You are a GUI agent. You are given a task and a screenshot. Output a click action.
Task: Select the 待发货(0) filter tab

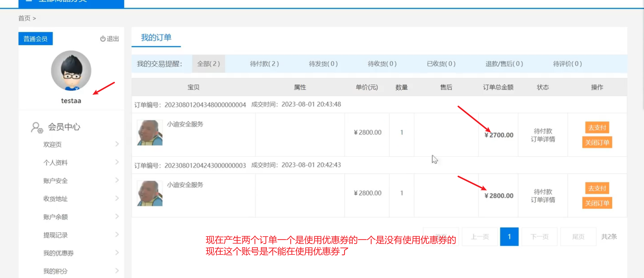(323, 64)
